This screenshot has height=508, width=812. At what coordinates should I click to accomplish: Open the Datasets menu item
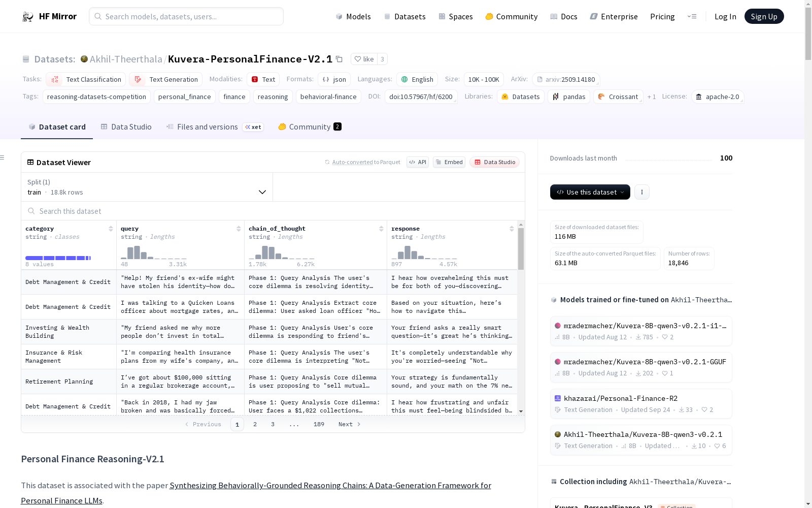coord(404,16)
